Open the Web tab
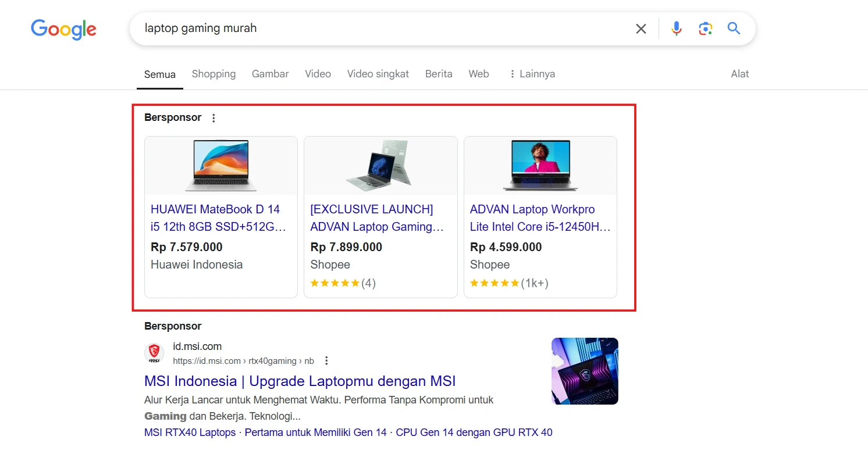The height and width of the screenshot is (454, 868). [479, 74]
